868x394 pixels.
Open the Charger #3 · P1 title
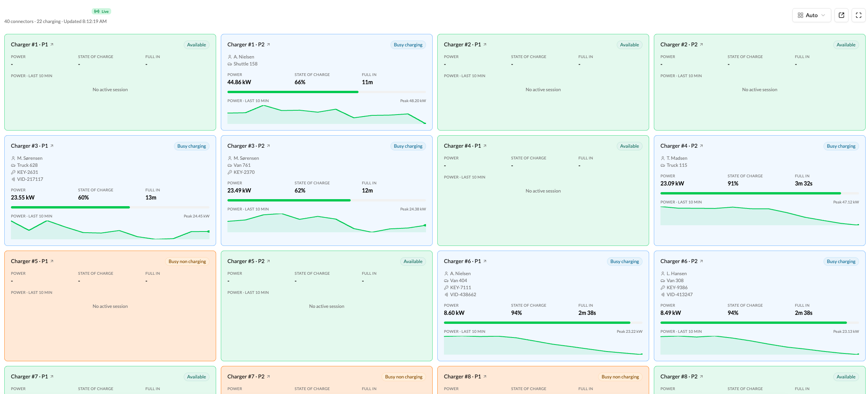point(29,146)
